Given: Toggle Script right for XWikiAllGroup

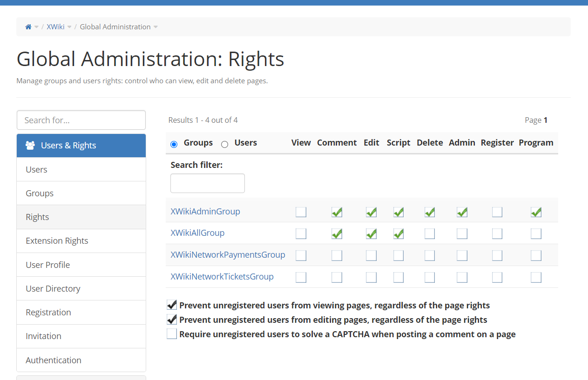Looking at the screenshot, I should pos(399,233).
